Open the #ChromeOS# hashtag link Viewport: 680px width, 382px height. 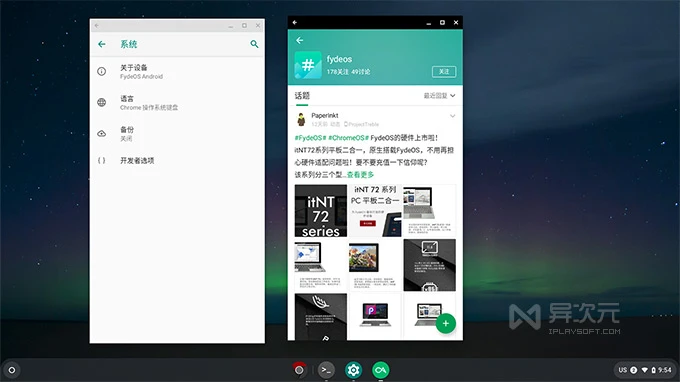pos(348,138)
